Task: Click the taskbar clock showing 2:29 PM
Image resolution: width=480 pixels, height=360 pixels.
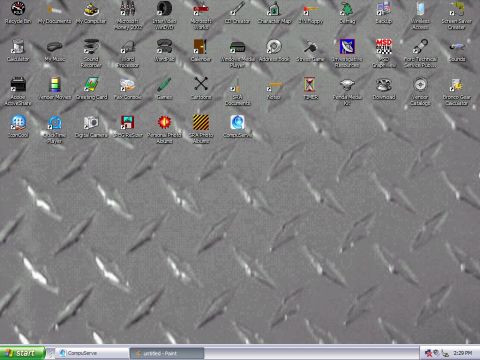Action: (x=462, y=353)
